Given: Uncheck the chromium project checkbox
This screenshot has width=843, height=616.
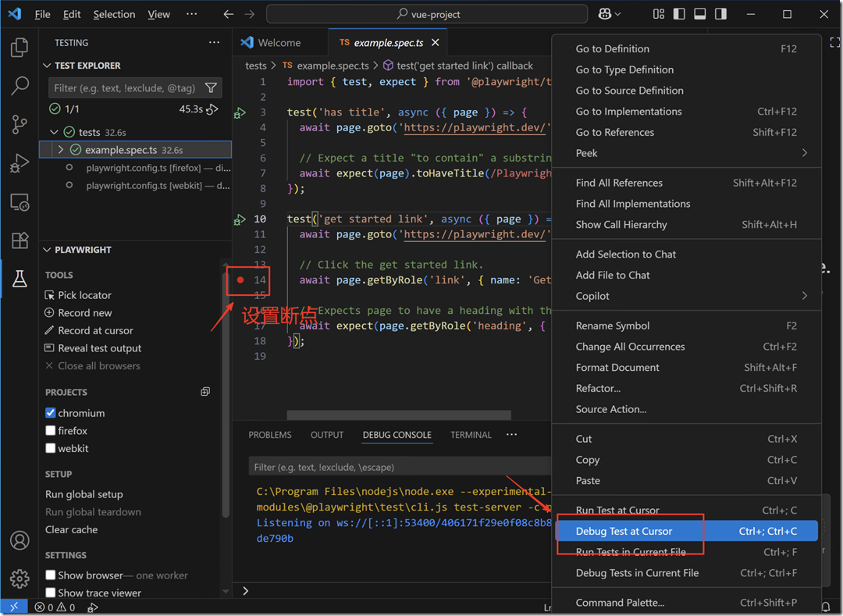Looking at the screenshot, I should click(x=51, y=413).
